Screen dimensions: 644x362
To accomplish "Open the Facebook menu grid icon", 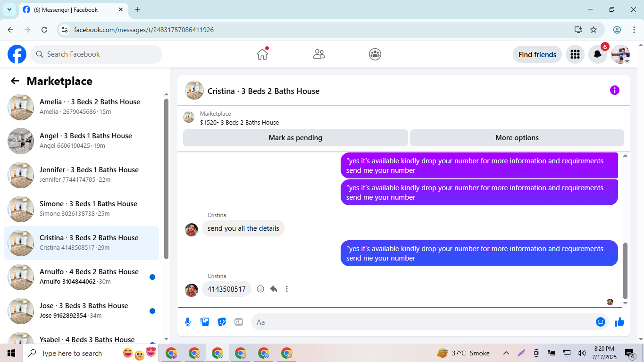I will click(575, 54).
